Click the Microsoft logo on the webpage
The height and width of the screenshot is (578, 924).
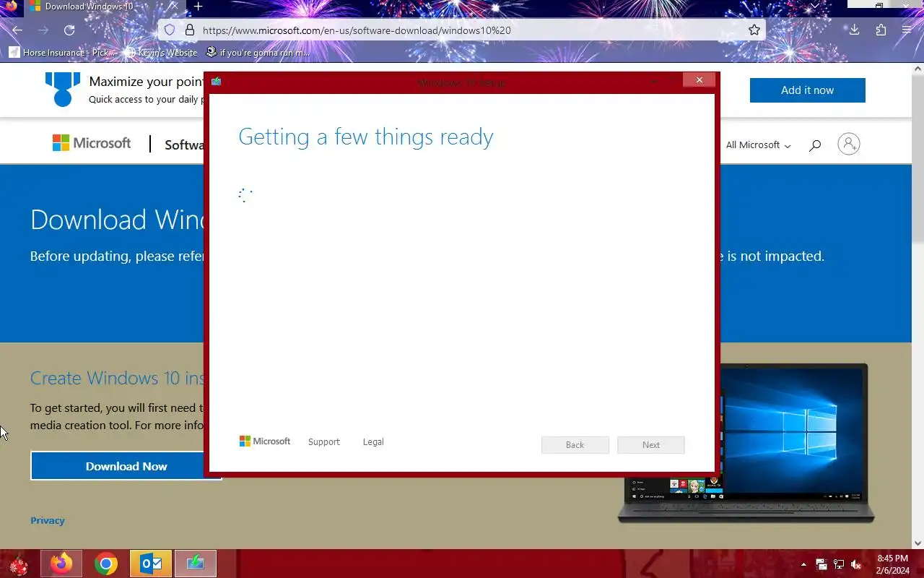[92, 143]
